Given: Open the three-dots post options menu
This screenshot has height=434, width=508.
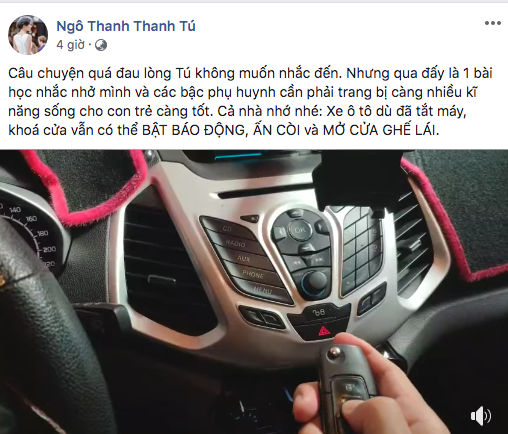Looking at the screenshot, I should tap(493, 23).
